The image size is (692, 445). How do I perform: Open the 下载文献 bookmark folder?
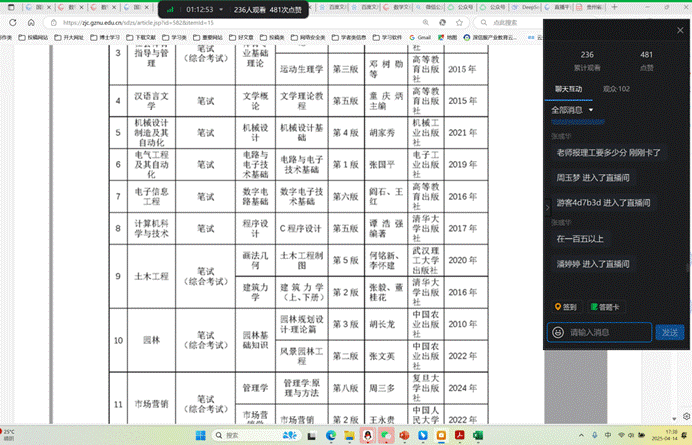point(141,38)
